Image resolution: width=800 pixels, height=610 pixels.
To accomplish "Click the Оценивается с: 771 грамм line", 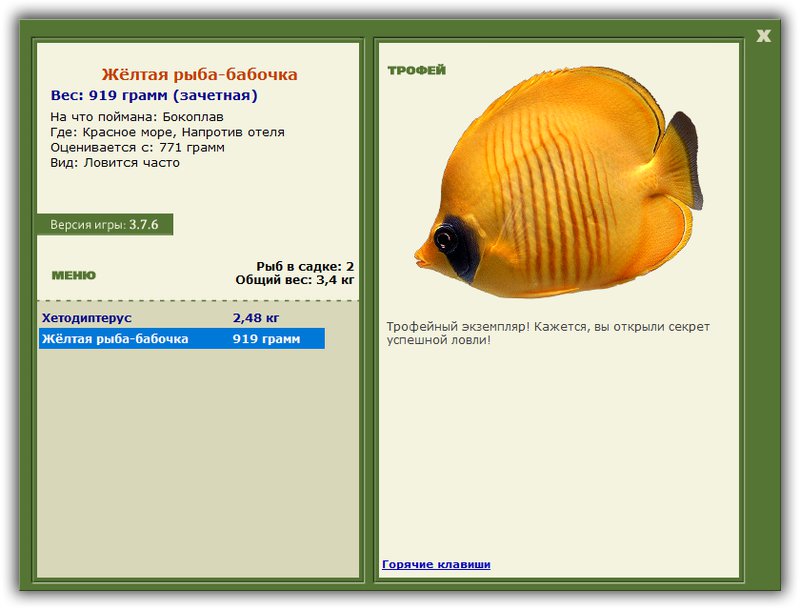I will [137, 147].
